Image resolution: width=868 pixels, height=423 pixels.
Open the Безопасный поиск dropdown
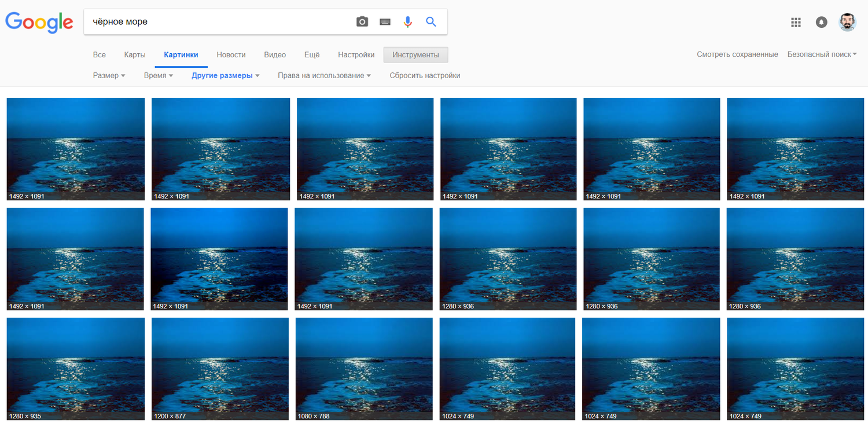pyautogui.click(x=822, y=54)
